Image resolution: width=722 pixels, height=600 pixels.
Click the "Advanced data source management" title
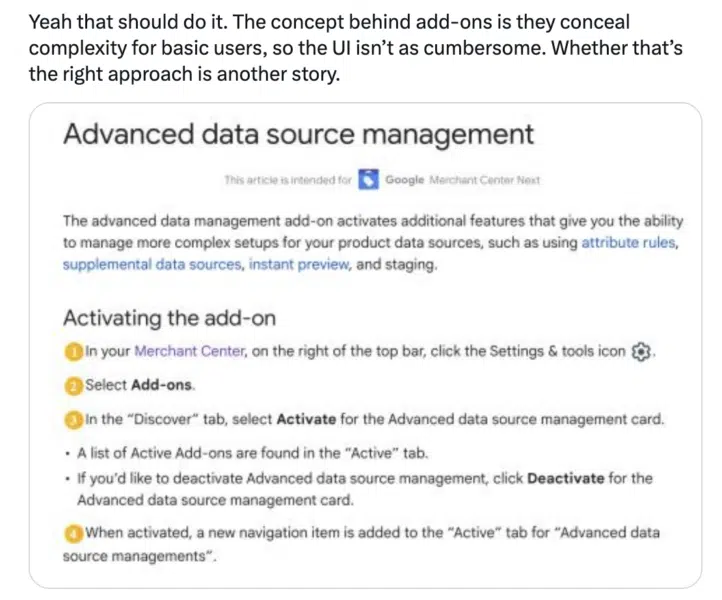pyautogui.click(x=298, y=135)
